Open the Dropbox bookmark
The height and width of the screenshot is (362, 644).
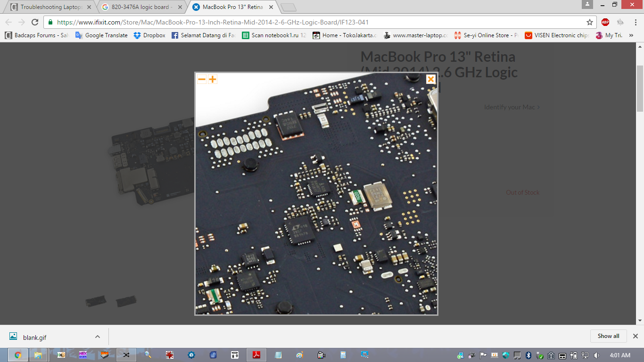(x=149, y=35)
